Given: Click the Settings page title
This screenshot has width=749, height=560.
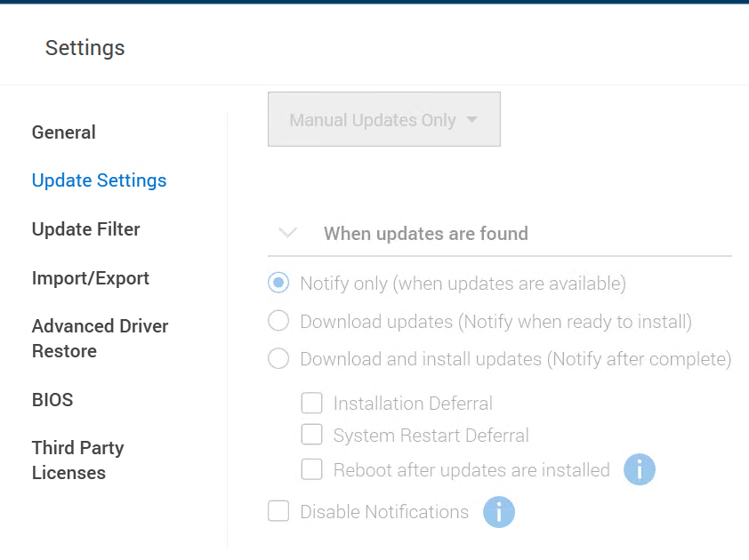Looking at the screenshot, I should pyautogui.click(x=85, y=48).
